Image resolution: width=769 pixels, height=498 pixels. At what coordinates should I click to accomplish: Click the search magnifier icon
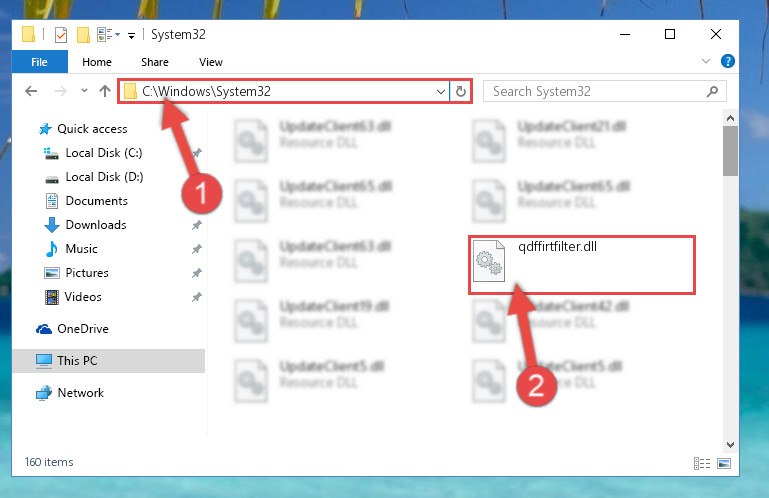713,91
